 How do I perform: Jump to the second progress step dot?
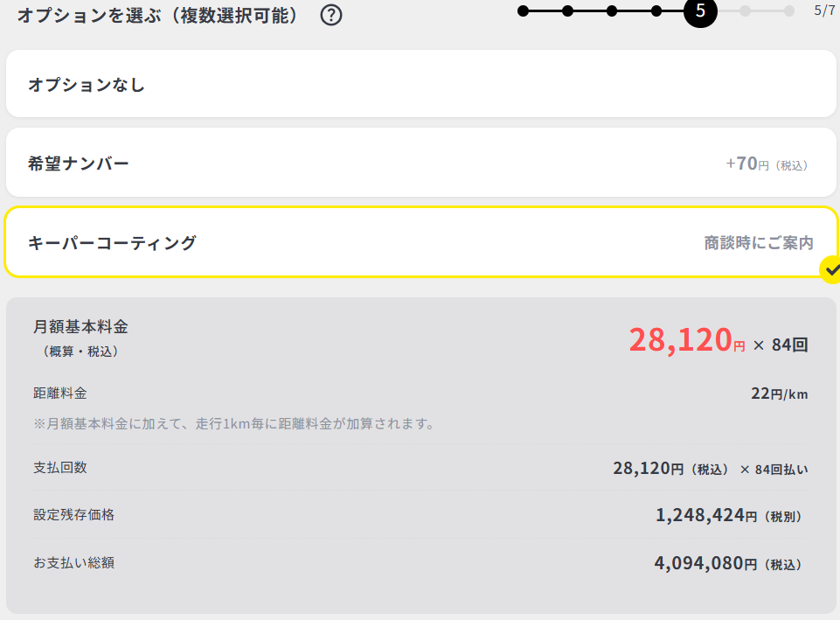[567, 11]
